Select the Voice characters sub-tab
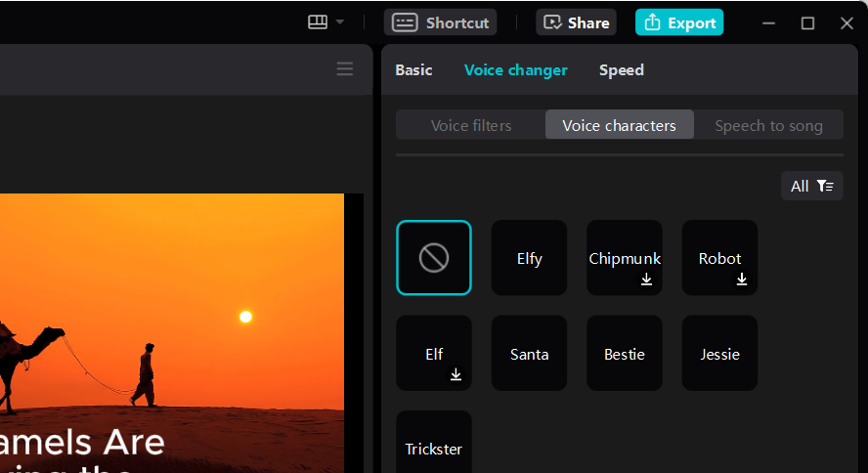Image resolution: width=868 pixels, height=473 pixels. coord(619,125)
